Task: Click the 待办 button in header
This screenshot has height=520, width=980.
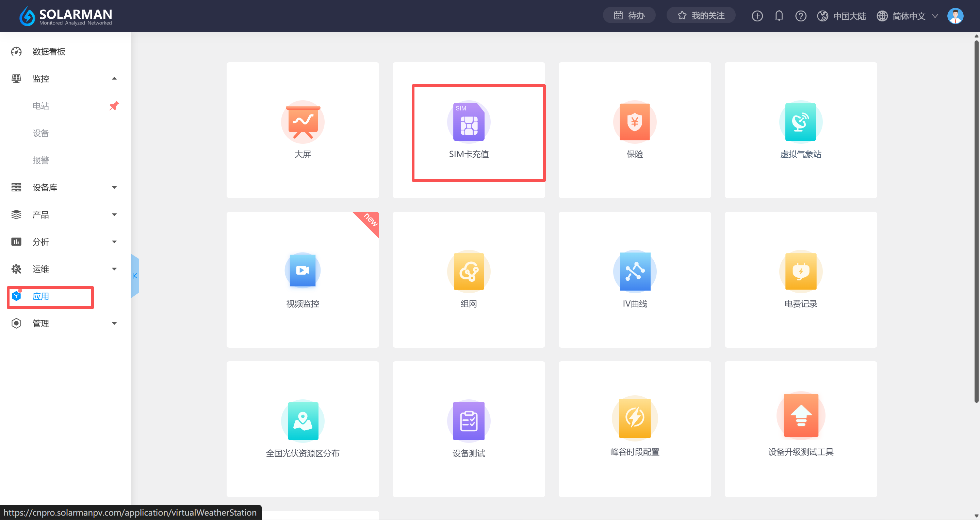Action: (x=629, y=16)
